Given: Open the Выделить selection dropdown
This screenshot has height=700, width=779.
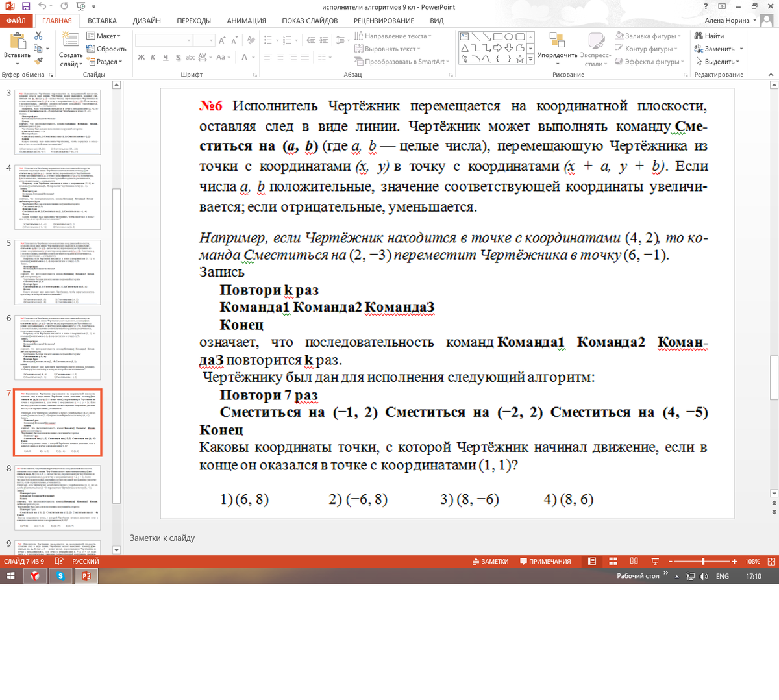Looking at the screenshot, I should coord(719,62).
